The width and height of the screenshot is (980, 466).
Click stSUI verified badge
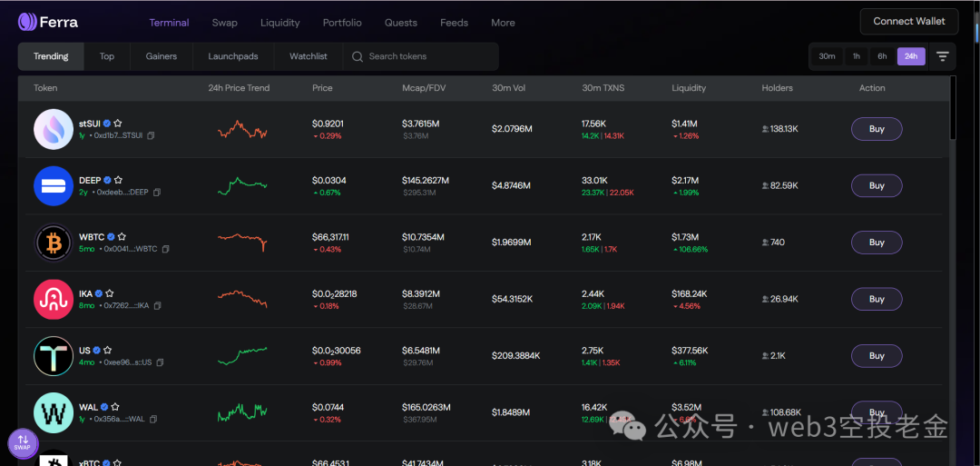coord(107,124)
